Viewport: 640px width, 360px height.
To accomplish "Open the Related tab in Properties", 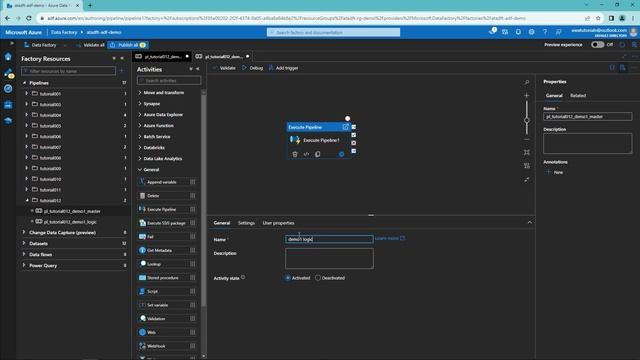I will click(578, 96).
